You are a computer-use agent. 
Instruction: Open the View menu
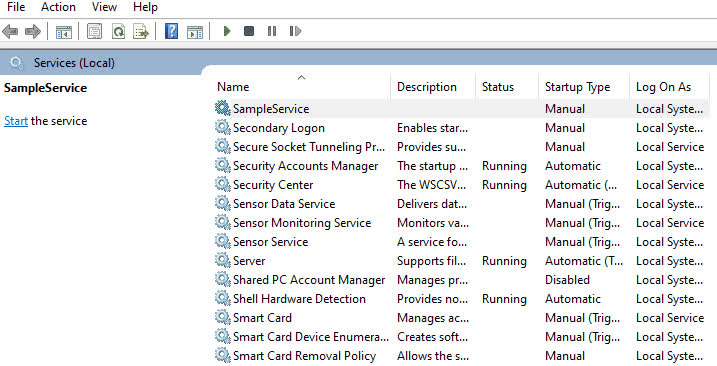(104, 7)
